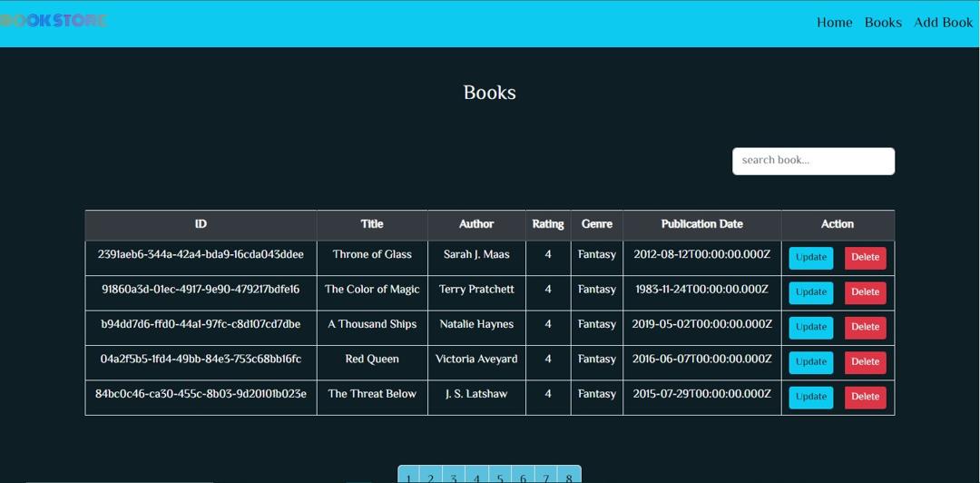The image size is (980, 483).
Task: Click author Terry Pratchett
Action: point(476,290)
